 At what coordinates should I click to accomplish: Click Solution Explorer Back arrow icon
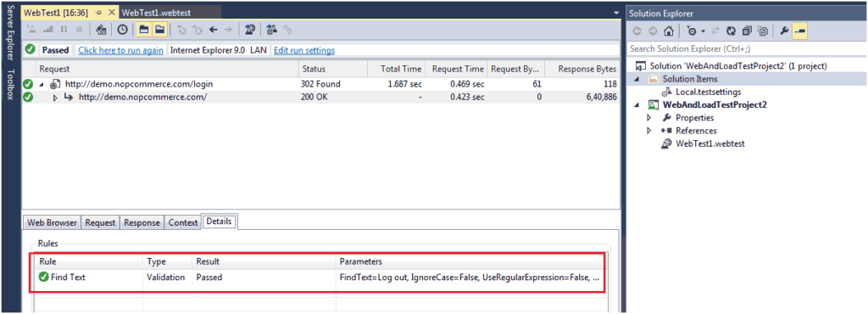click(637, 31)
